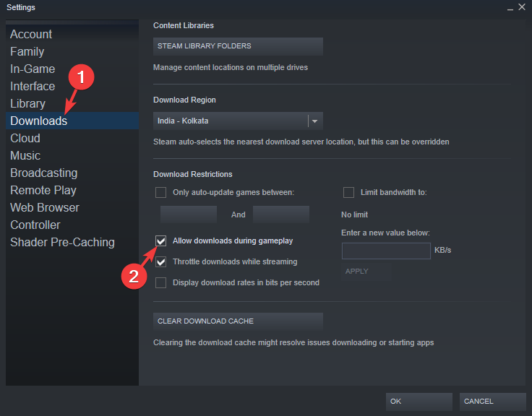Select the auto-update end time field
This screenshot has height=416, width=532.
(x=281, y=214)
